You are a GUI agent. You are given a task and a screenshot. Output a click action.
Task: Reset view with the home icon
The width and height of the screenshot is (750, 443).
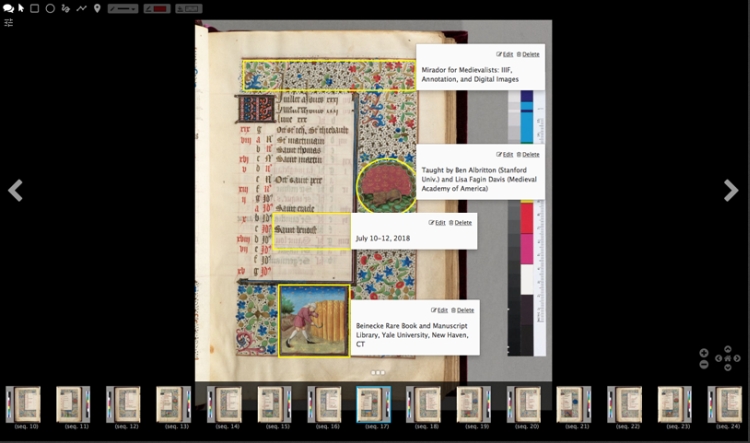click(728, 358)
